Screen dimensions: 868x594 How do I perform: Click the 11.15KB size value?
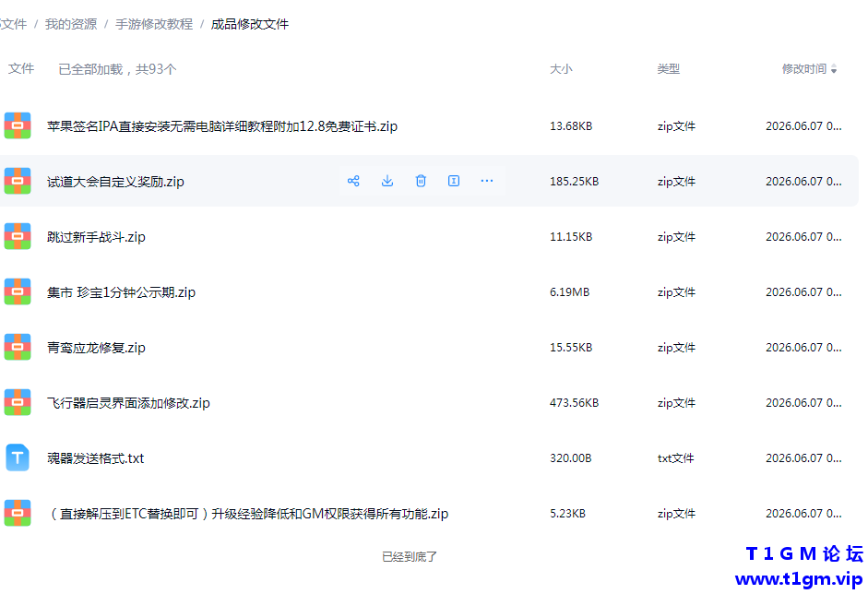(x=571, y=237)
